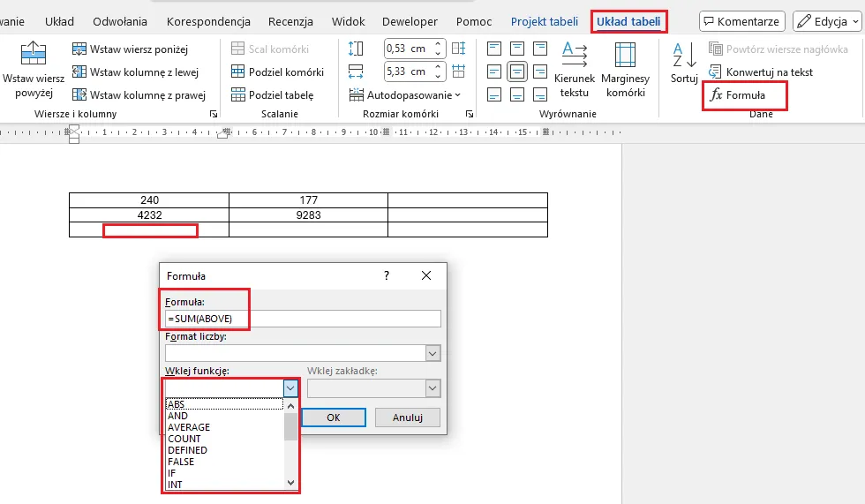This screenshot has height=504, width=865.
Task: Click Anuluj to cancel the formula
Action: click(407, 417)
